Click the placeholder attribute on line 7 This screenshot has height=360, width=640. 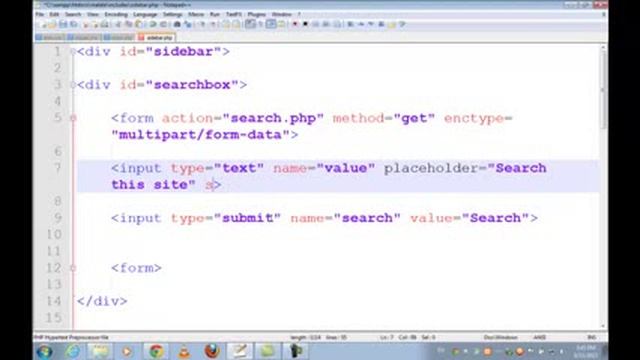click(431, 168)
